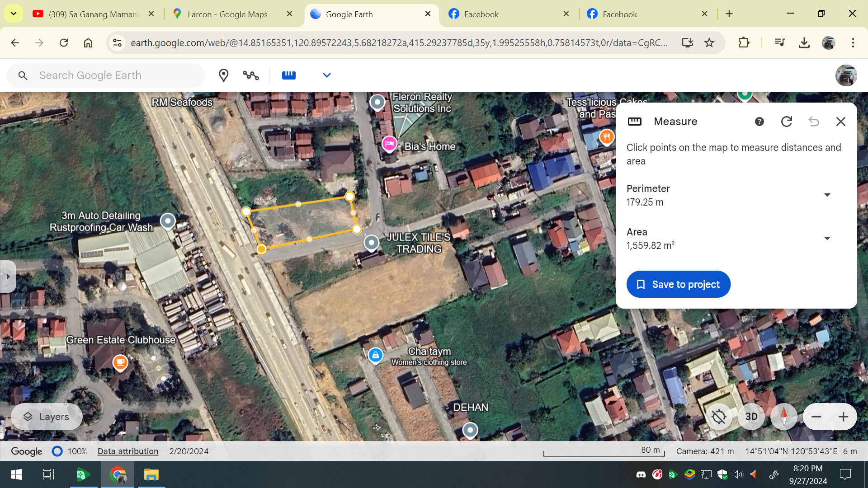
Task: Switch to the first Facebook tab
Action: coord(481,14)
